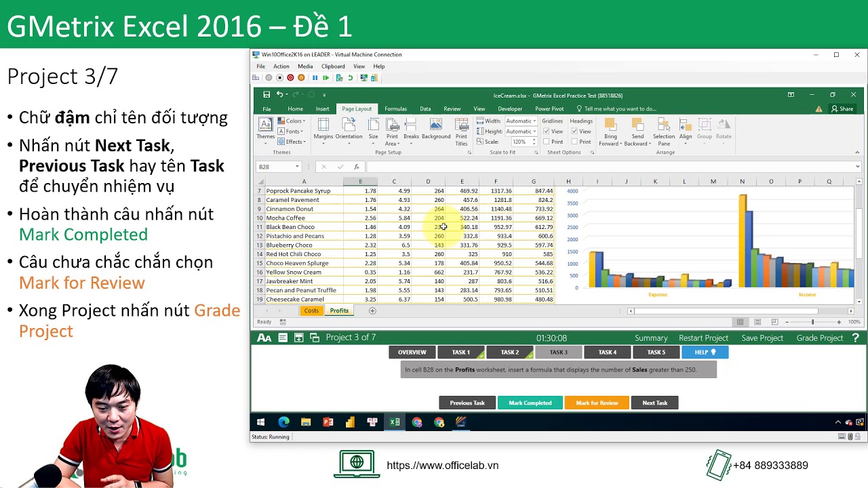This screenshot has height=488, width=868.
Task: Open the Send Backward dropdown
Action: (637, 131)
